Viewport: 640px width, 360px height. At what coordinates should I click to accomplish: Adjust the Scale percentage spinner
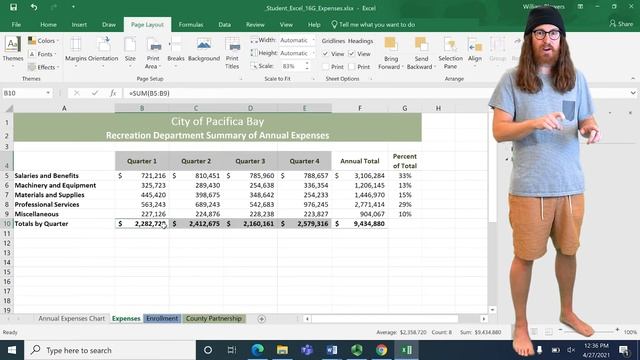[x=307, y=66]
